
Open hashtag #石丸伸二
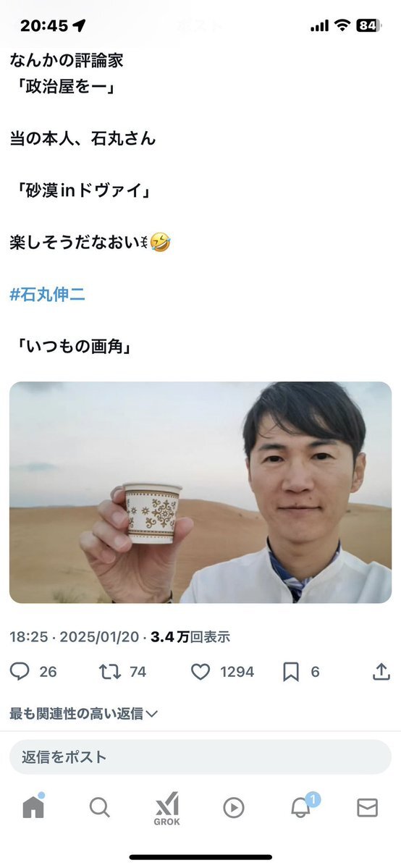point(48,295)
